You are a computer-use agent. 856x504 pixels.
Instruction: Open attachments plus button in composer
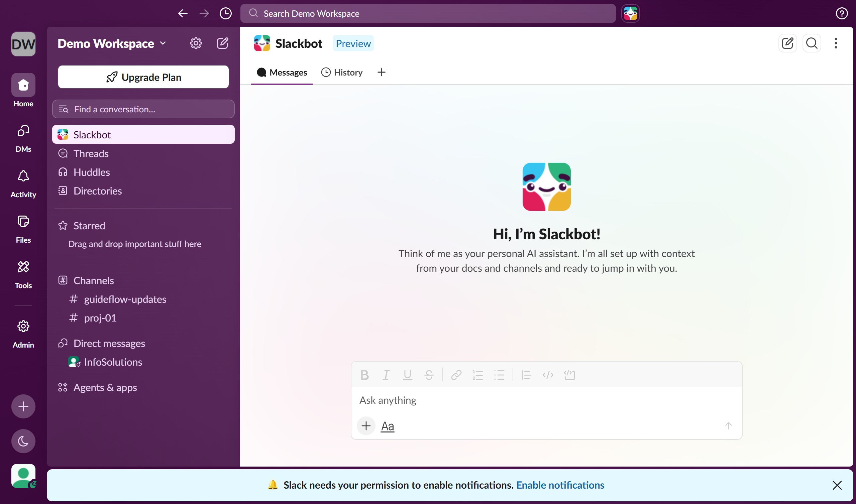(x=366, y=425)
